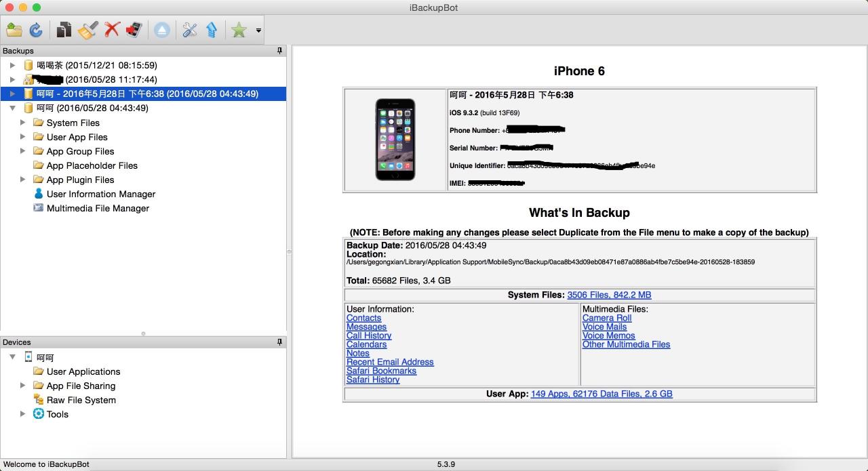Select User Information Manager in the tree

pos(94,194)
